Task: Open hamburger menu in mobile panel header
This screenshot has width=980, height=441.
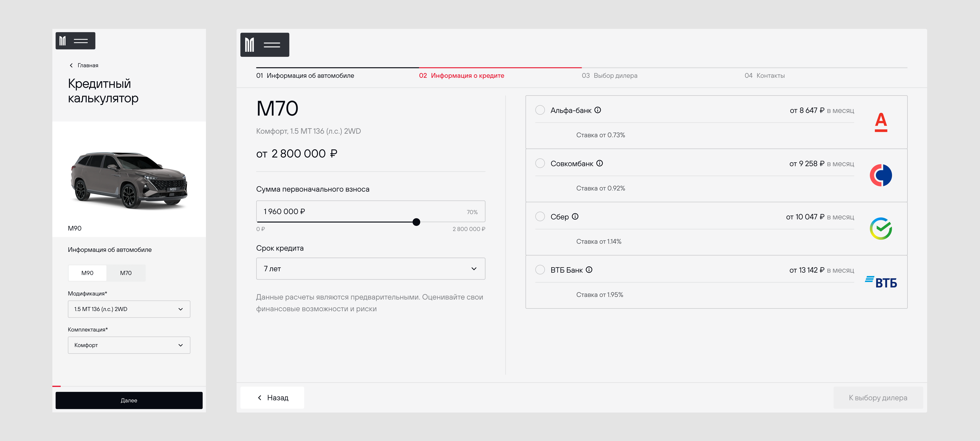Action: (81, 41)
